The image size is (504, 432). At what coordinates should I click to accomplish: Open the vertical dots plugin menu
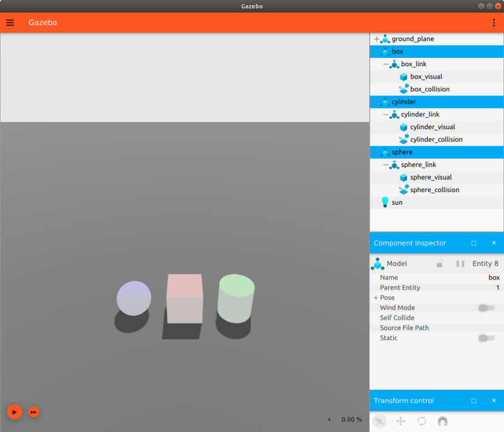494,23
